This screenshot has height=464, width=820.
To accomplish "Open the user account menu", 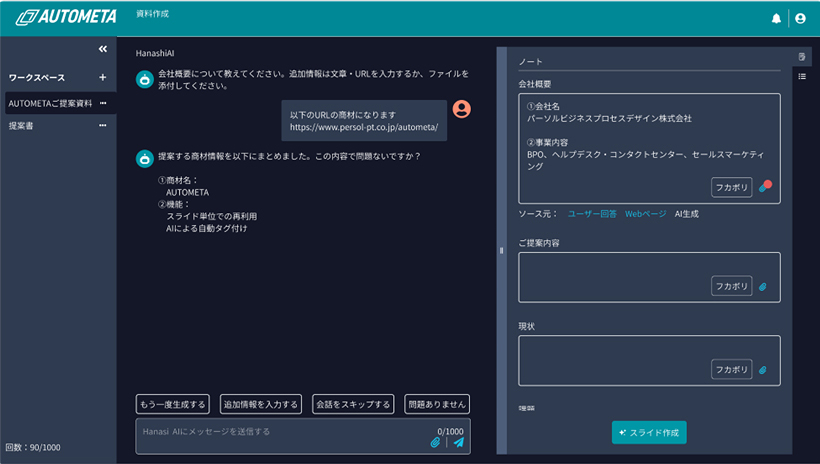I will pyautogui.click(x=800, y=18).
